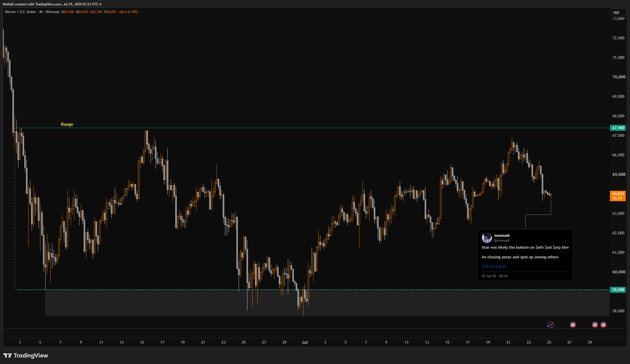This screenshot has height=364, width=630.
Task: Click the +66 (+0.10%) change value
Action: (127, 11)
